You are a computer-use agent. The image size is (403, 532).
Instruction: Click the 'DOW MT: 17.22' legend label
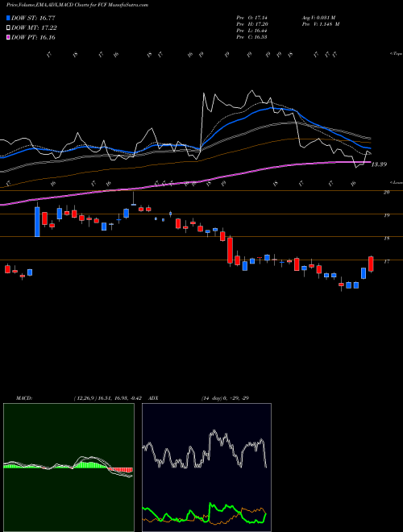[x=34, y=28]
